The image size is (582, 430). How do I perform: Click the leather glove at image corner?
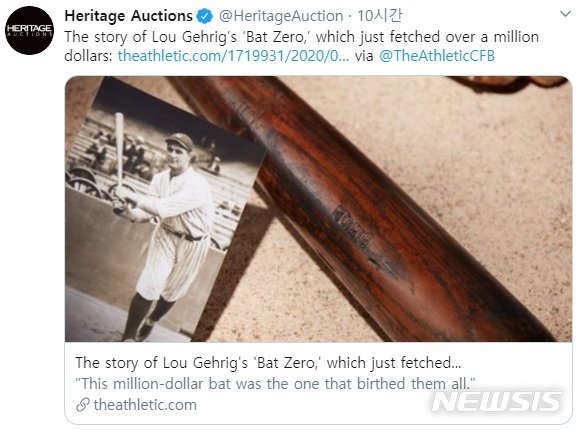[x=509, y=84]
